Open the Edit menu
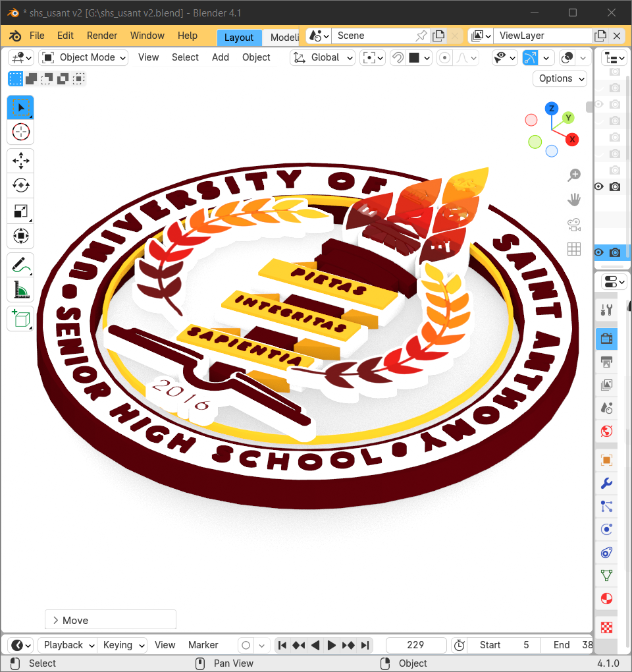Viewport: 632px width, 672px height. coord(66,36)
